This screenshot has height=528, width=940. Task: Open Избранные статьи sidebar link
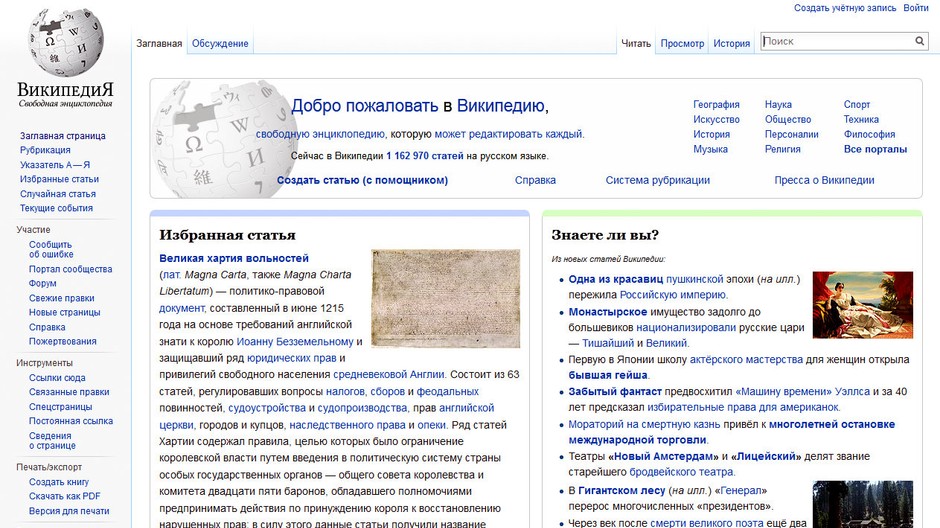[59, 179]
